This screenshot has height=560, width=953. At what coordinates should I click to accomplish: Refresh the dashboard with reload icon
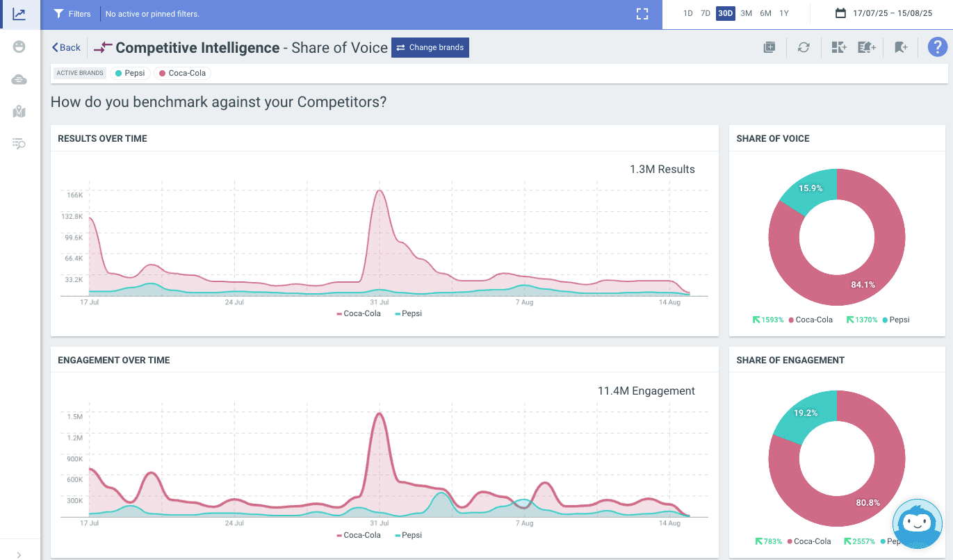point(804,47)
